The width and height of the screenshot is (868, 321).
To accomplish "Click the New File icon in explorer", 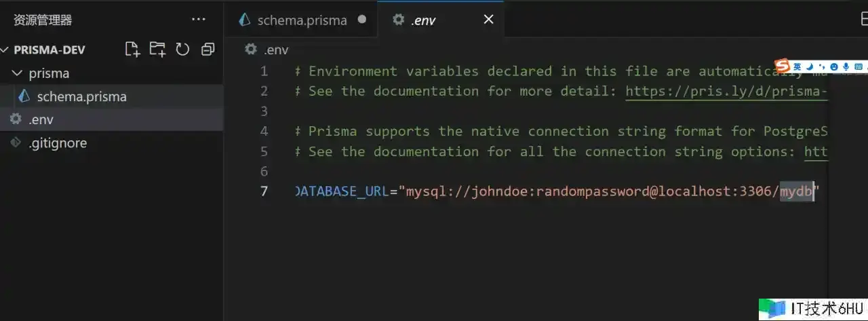I will pyautogui.click(x=132, y=49).
